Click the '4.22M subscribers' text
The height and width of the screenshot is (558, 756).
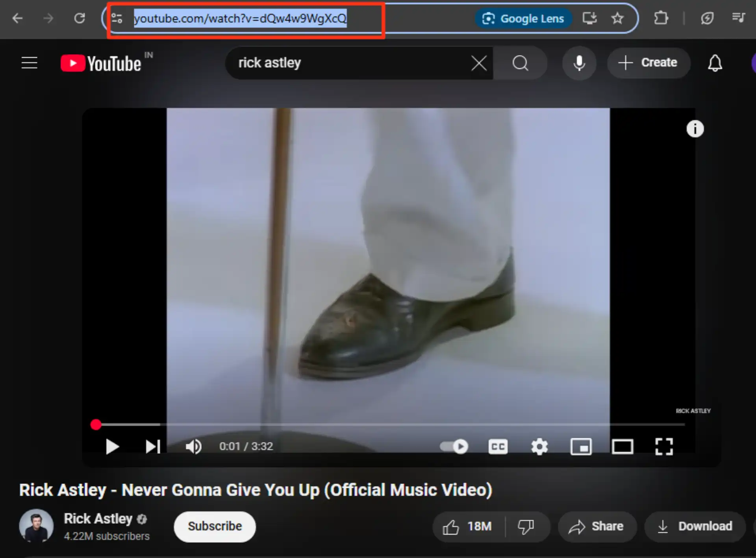(x=107, y=536)
